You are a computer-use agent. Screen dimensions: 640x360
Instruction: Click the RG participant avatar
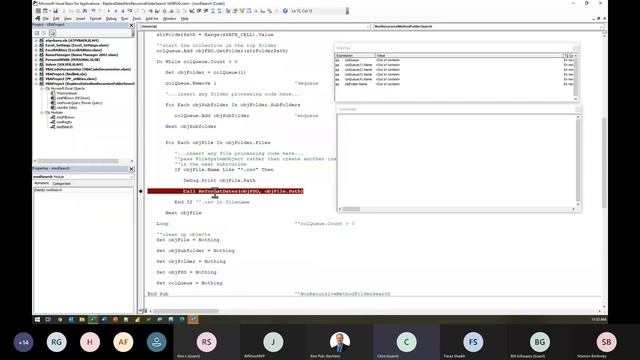tap(57, 342)
